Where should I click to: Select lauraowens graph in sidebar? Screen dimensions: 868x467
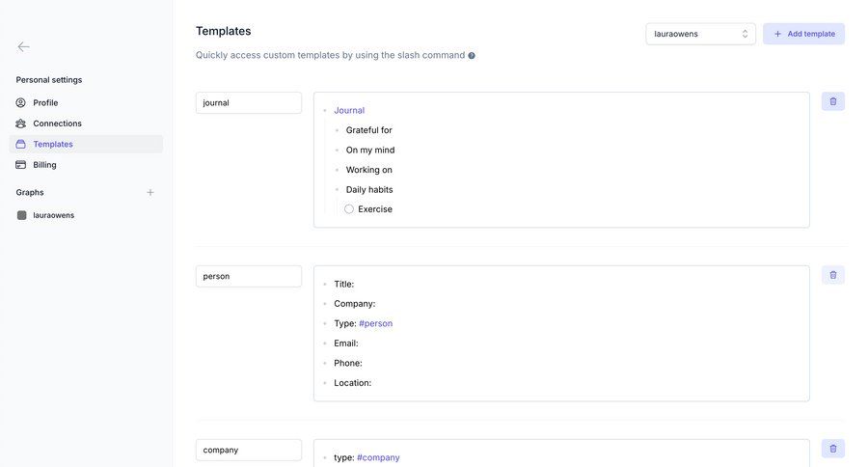[86, 215]
